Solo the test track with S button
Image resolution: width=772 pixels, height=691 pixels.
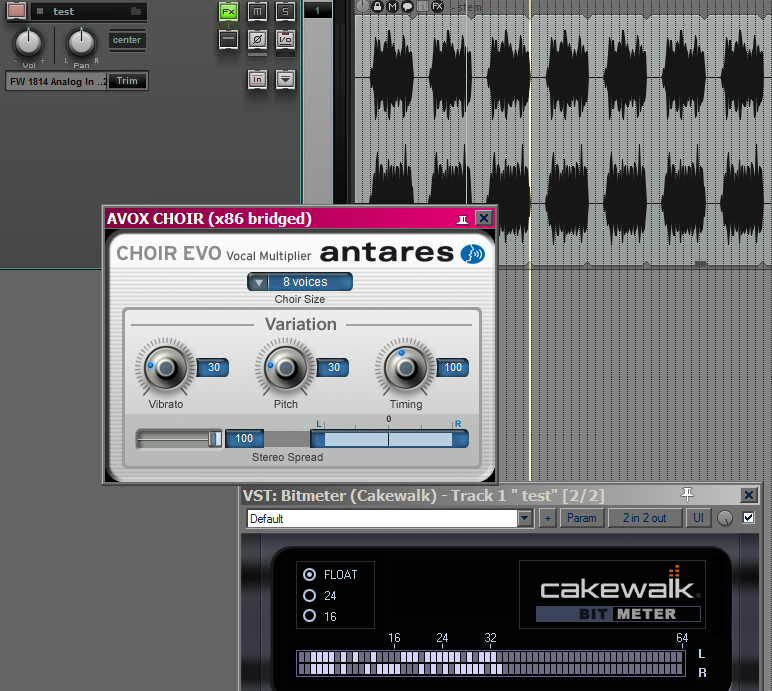pyautogui.click(x=286, y=11)
